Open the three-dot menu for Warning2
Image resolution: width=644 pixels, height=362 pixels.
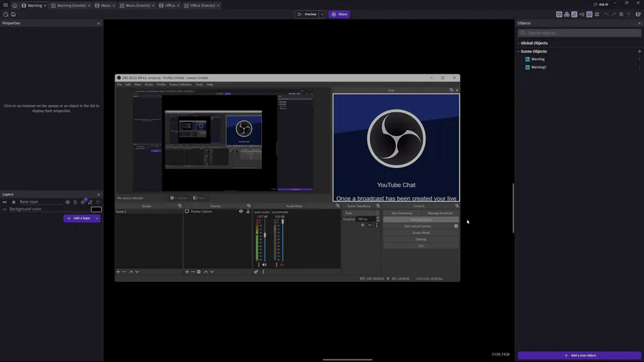(x=640, y=67)
